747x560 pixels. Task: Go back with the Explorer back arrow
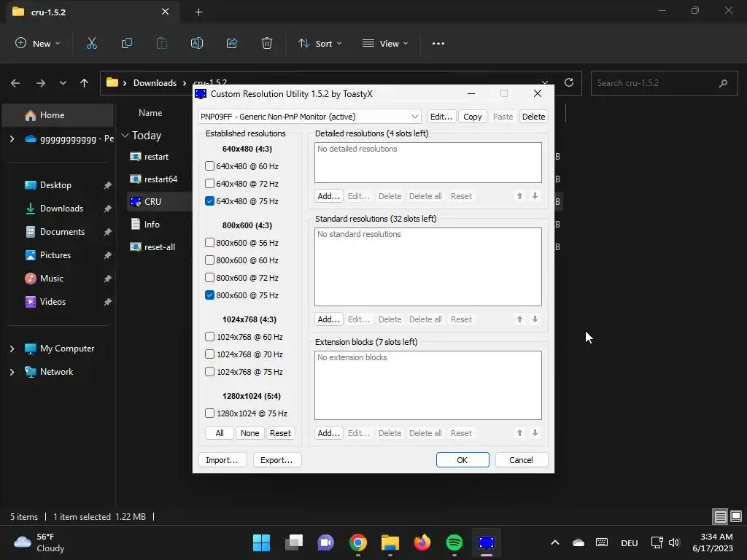coord(15,83)
